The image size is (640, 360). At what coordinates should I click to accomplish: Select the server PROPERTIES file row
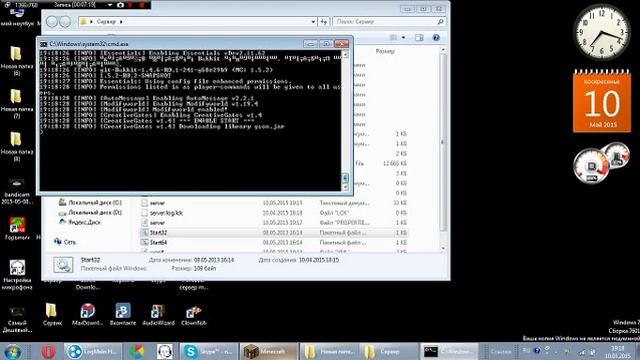[x=273, y=222]
